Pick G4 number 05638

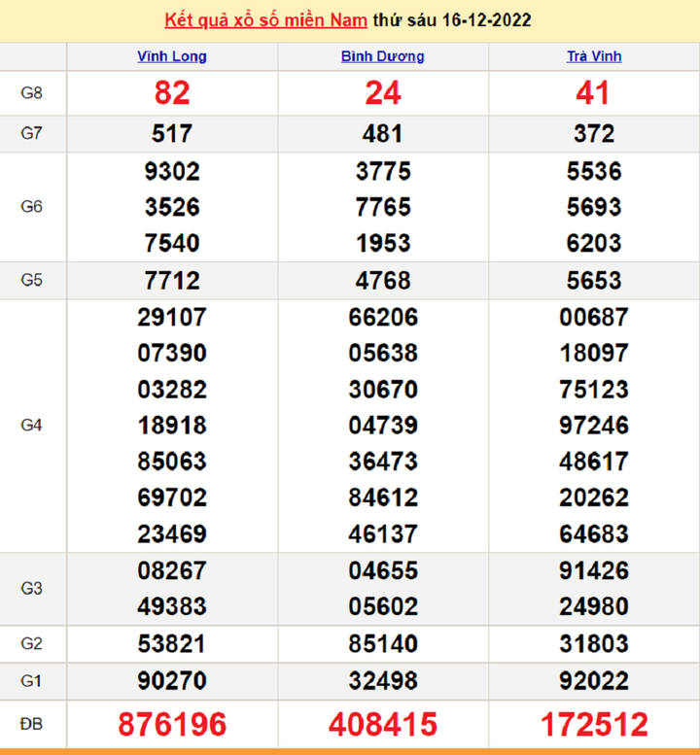point(383,353)
